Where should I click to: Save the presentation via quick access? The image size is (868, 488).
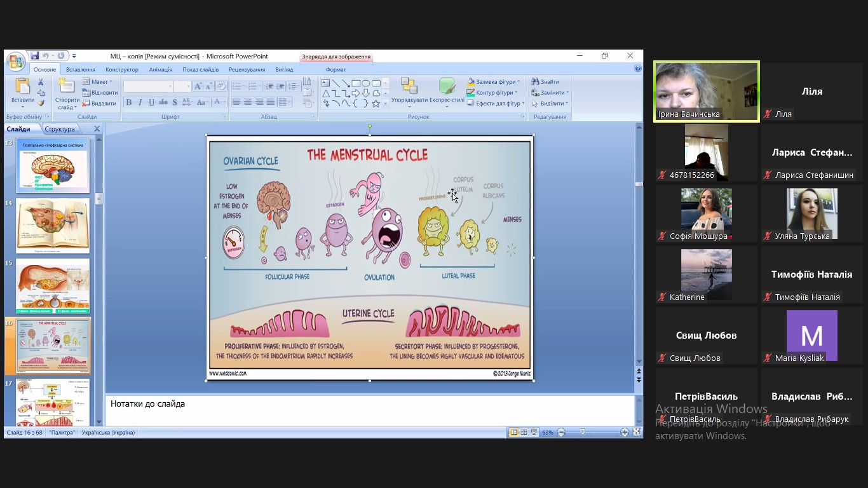tap(35, 56)
